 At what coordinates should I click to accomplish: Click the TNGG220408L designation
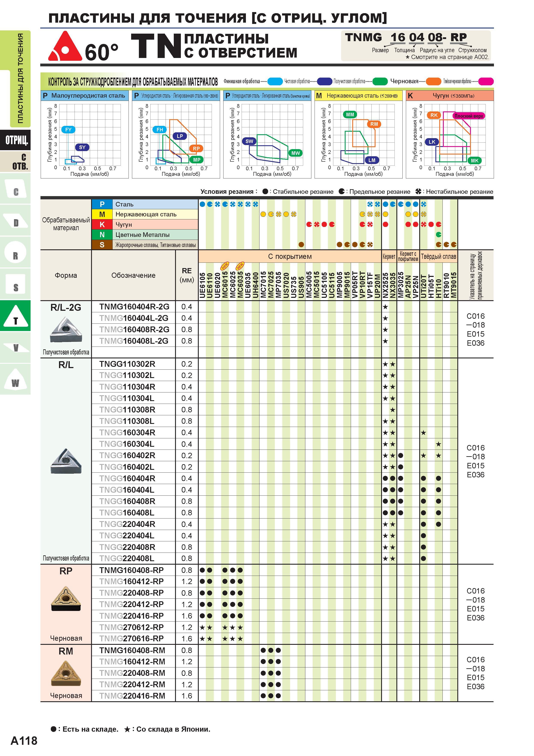point(127,559)
